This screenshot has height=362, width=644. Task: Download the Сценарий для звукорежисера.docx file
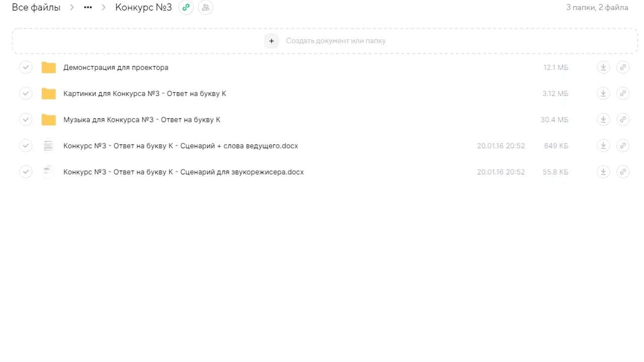point(603,172)
